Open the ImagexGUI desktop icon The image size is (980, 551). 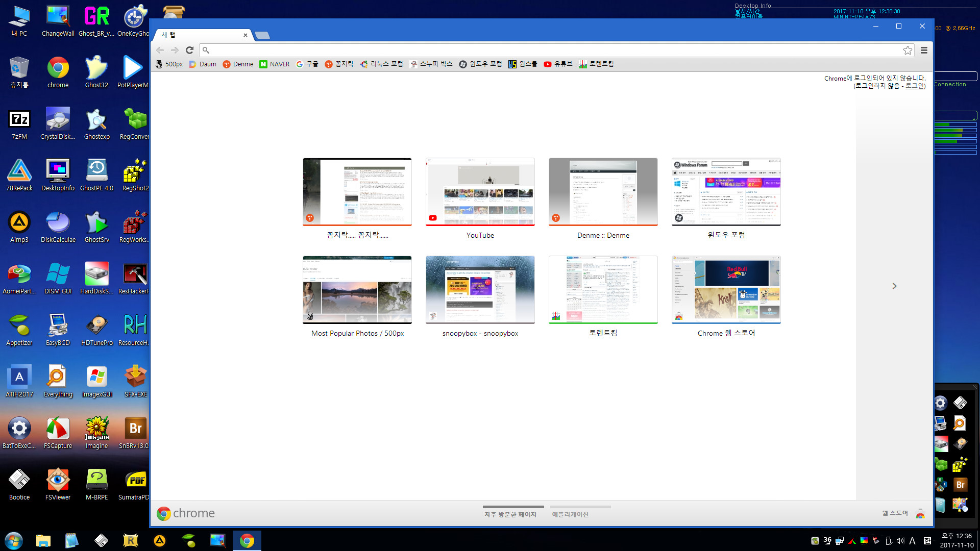click(x=96, y=382)
